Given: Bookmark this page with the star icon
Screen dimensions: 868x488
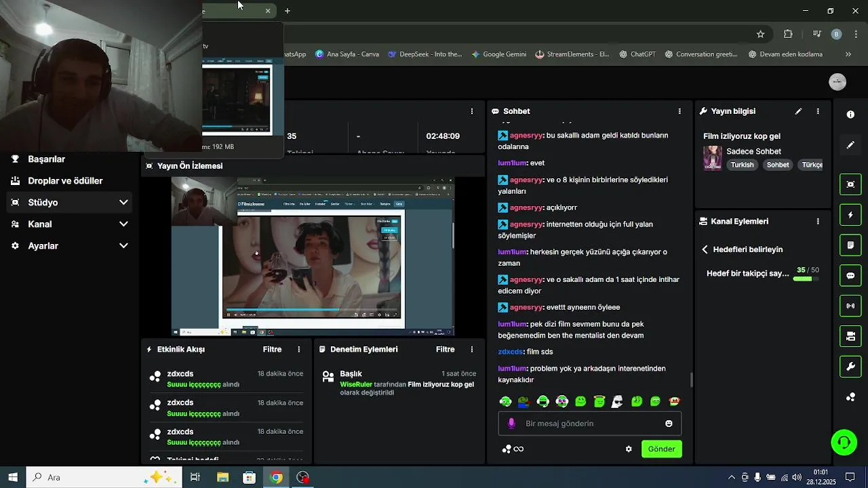Looking at the screenshot, I should [760, 34].
